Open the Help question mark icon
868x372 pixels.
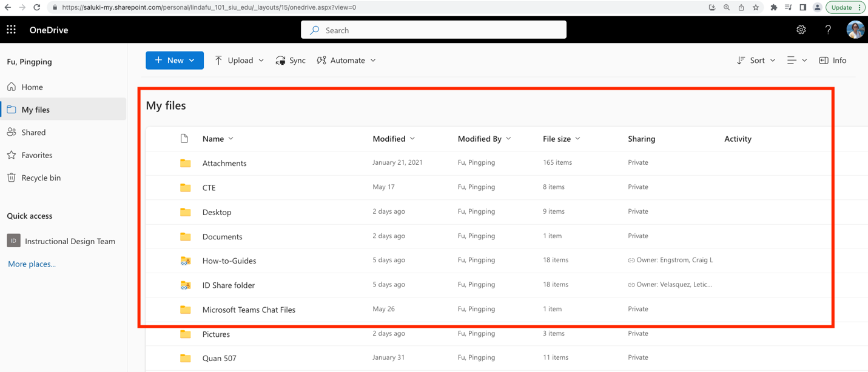tap(828, 30)
